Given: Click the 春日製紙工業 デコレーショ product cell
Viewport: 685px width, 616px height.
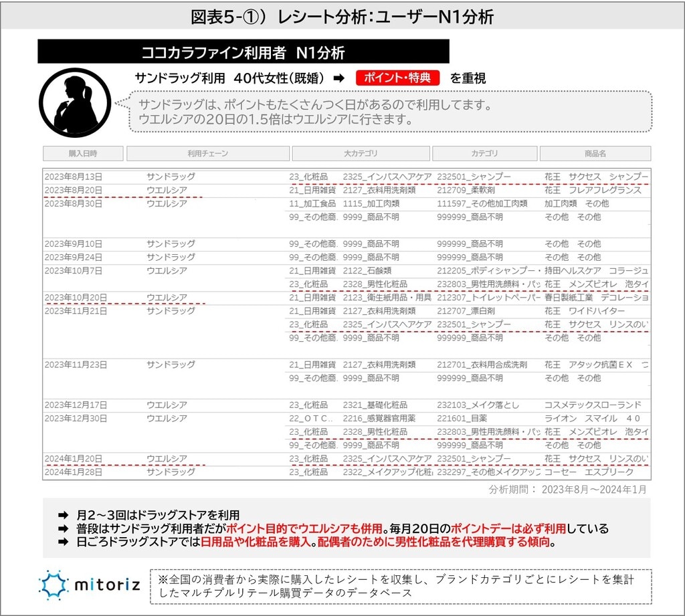Looking at the screenshot, I should (596, 298).
